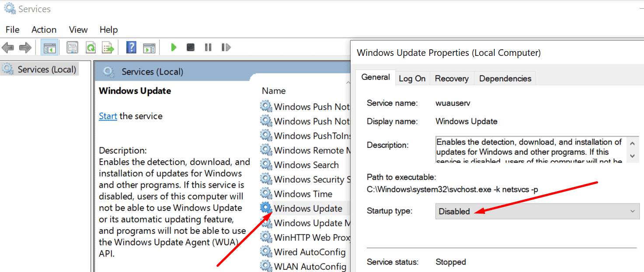Click the Services (Local) header in middle pane
Image resolution: width=644 pixels, height=272 pixels.
pos(152,72)
